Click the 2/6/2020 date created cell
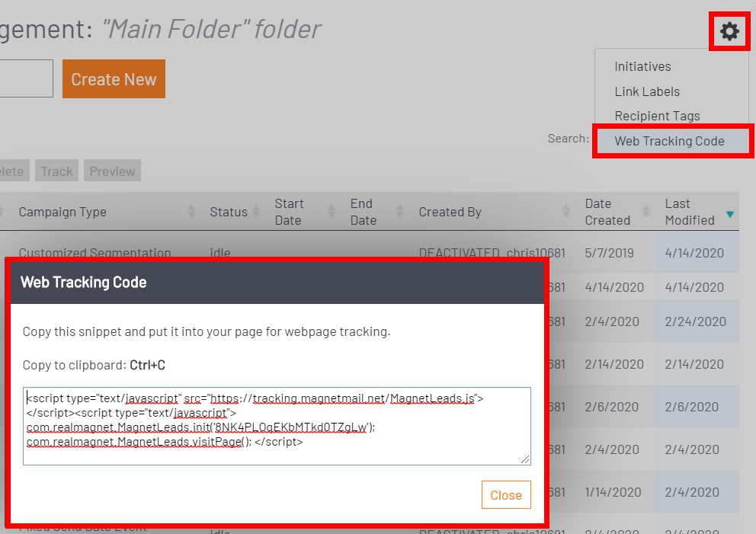The width and height of the screenshot is (756, 534). pyautogui.click(x=611, y=407)
